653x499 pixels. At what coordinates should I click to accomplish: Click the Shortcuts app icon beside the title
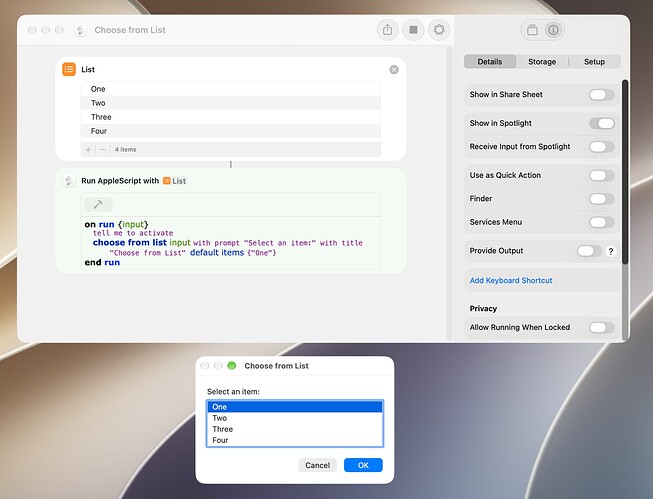pos(80,30)
